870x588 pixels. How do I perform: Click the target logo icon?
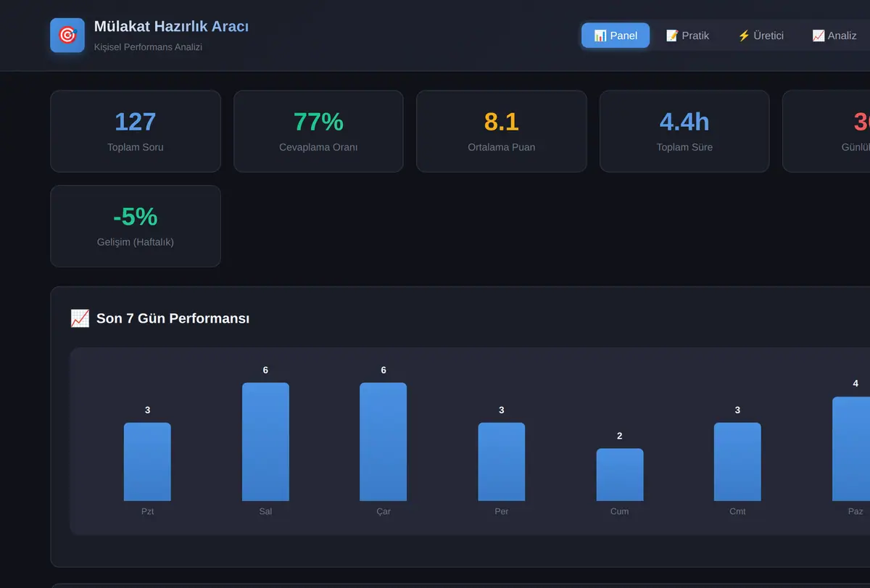pyautogui.click(x=67, y=36)
